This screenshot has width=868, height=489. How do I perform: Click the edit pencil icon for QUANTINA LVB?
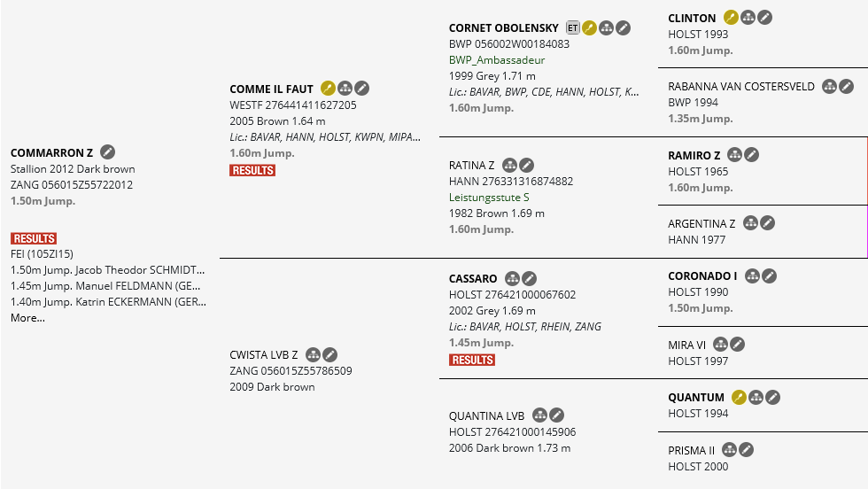pos(556,415)
